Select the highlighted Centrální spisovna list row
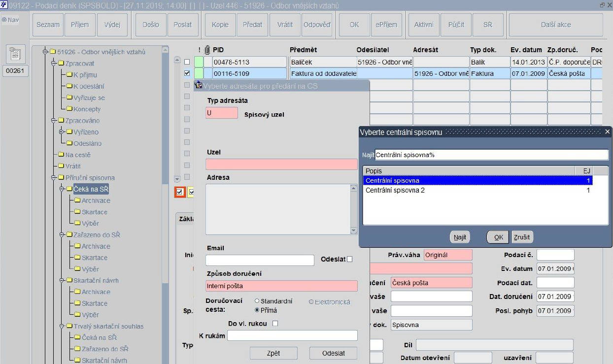Image resolution: width=613 pixels, height=364 pixels. click(x=478, y=181)
